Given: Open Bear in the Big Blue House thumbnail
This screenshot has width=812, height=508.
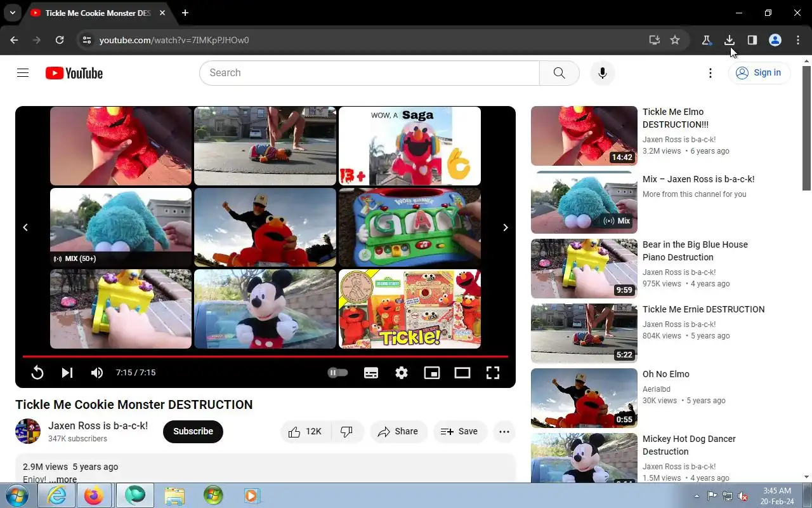Looking at the screenshot, I should coord(584,269).
